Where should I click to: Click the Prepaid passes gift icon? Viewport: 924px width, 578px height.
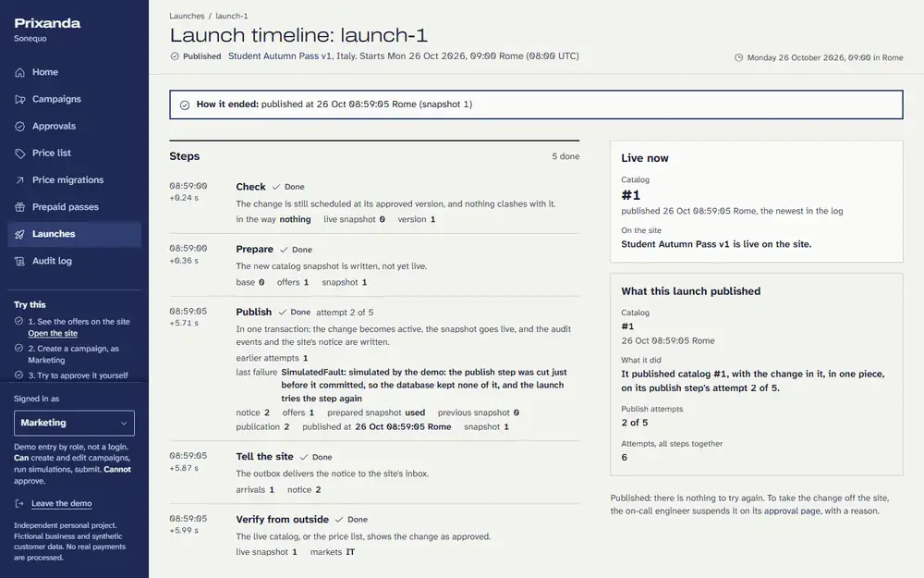pyautogui.click(x=20, y=207)
